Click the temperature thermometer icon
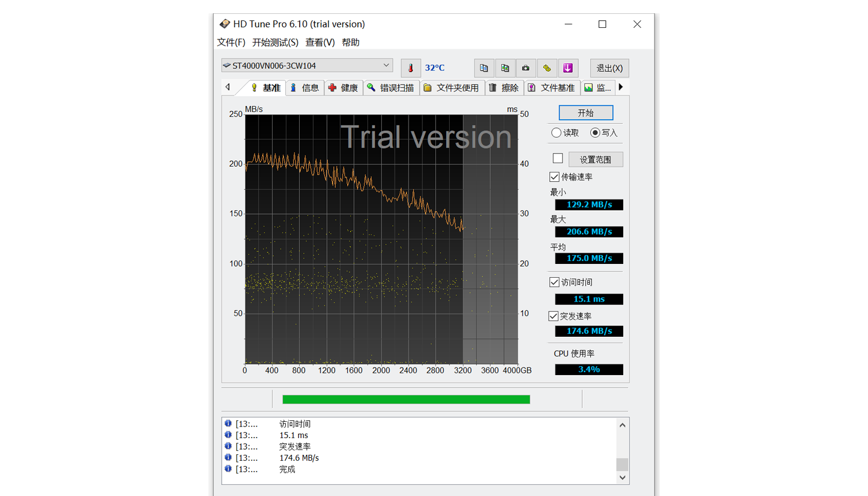Screen dimensions: 868x496 pos(411,68)
